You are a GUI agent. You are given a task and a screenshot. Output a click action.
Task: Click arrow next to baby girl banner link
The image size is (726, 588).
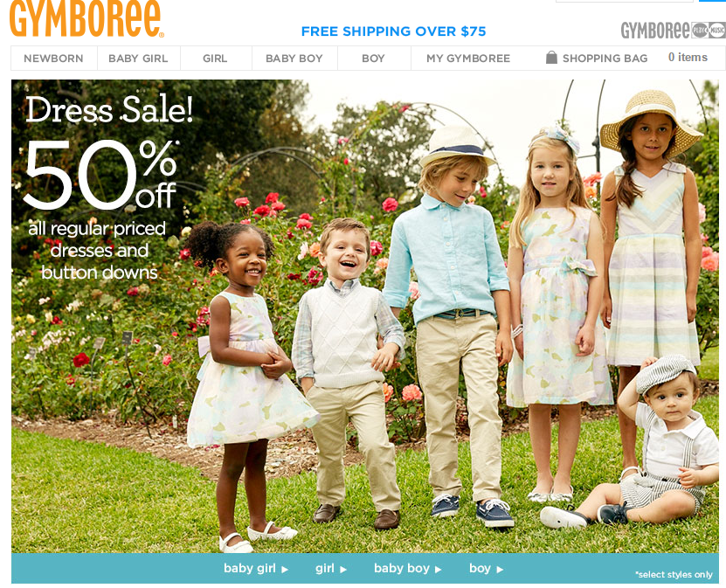coord(285,570)
